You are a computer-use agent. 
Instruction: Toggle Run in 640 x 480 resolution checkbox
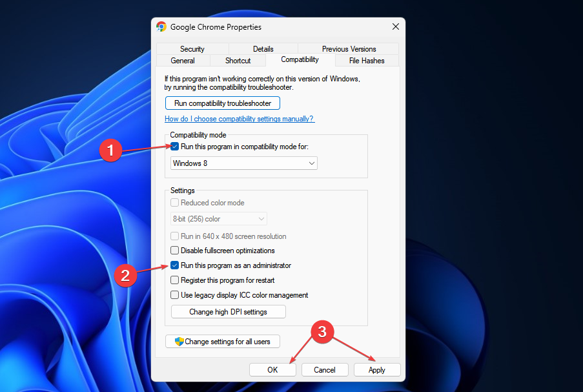tap(174, 236)
